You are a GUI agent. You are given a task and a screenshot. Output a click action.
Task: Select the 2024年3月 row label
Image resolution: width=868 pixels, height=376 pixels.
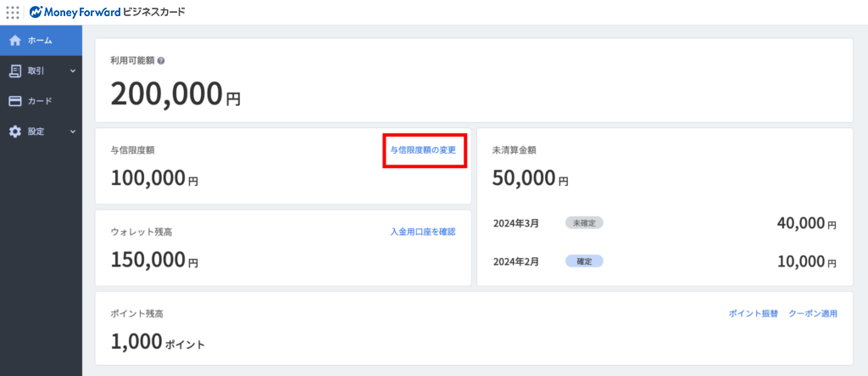(x=515, y=223)
